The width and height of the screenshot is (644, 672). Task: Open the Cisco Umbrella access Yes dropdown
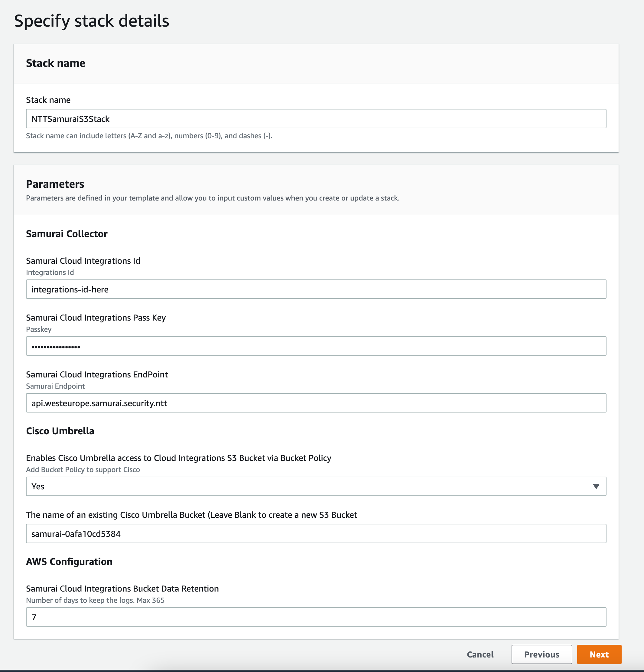click(x=316, y=486)
